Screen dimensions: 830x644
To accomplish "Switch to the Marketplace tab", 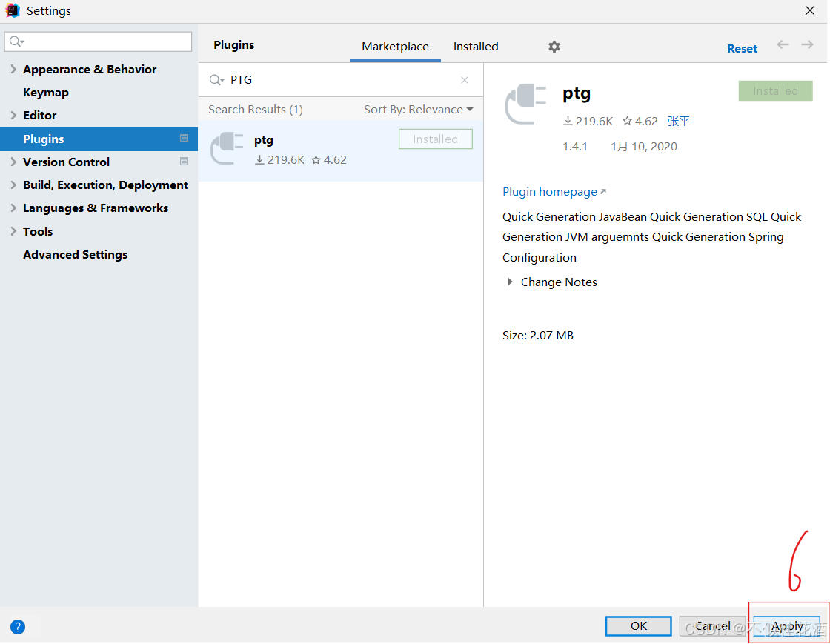I will (396, 47).
